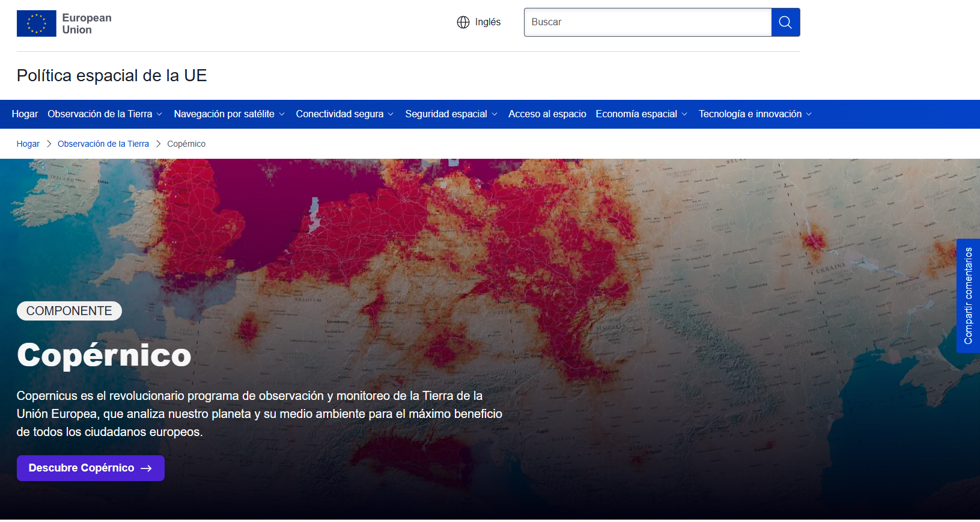Open Economía espacial menu item
Image resolution: width=980 pixels, height=522 pixels.
click(636, 114)
